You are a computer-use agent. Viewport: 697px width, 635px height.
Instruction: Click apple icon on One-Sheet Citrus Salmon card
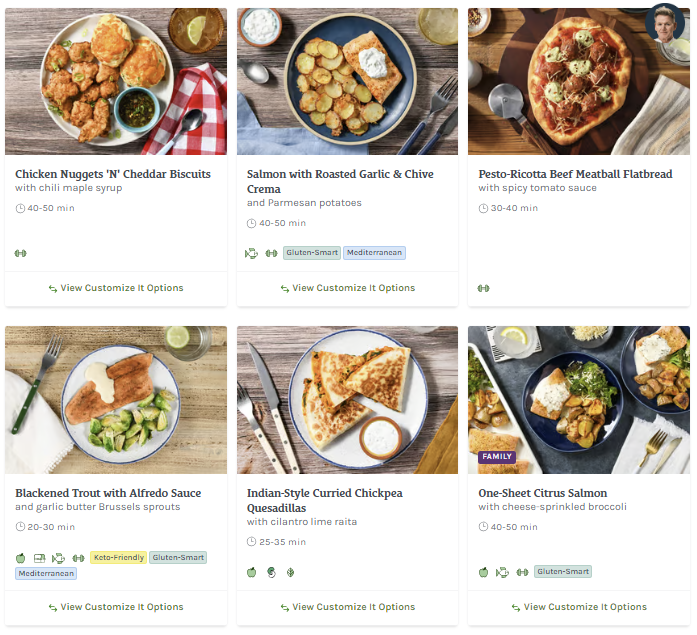click(x=483, y=572)
